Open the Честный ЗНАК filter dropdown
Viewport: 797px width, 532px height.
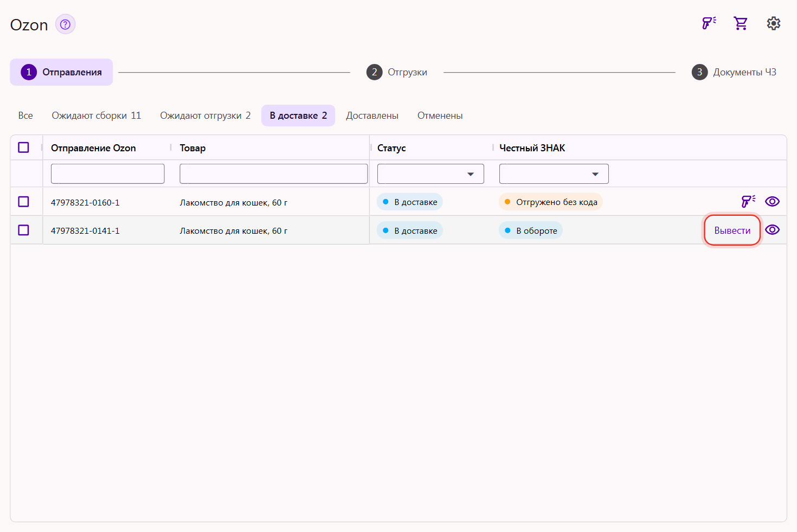554,174
